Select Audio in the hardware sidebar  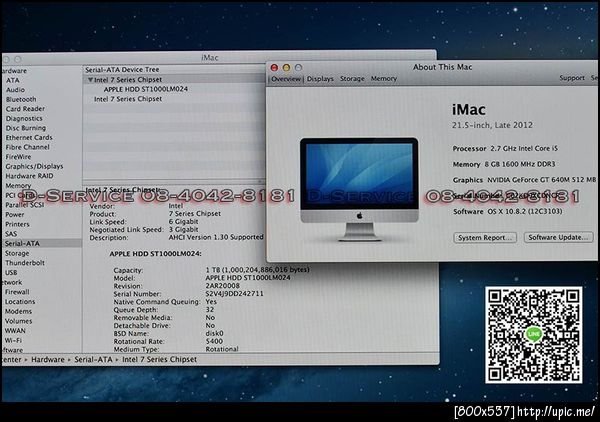15,90
